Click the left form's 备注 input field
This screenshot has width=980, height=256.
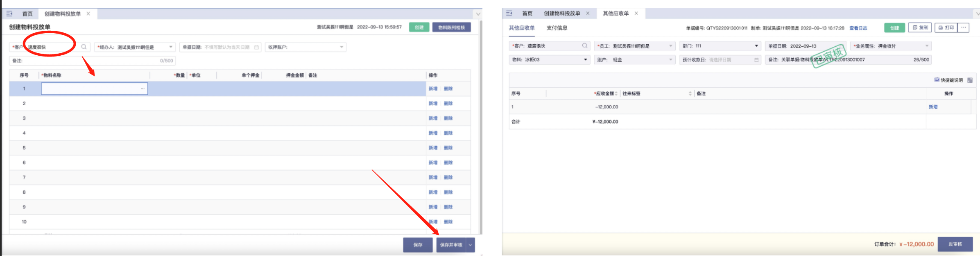90,61
